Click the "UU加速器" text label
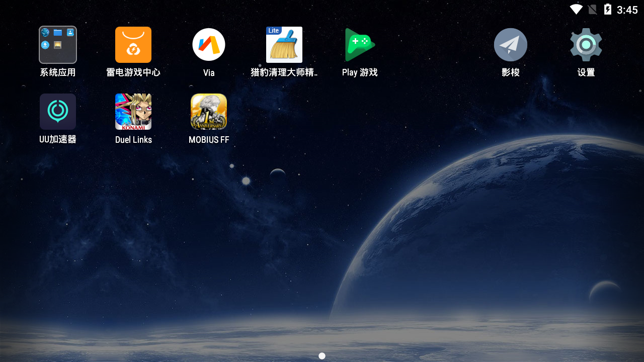Image resolution: width=644 pixels, height=362 pixels. (x=58, y=140)
